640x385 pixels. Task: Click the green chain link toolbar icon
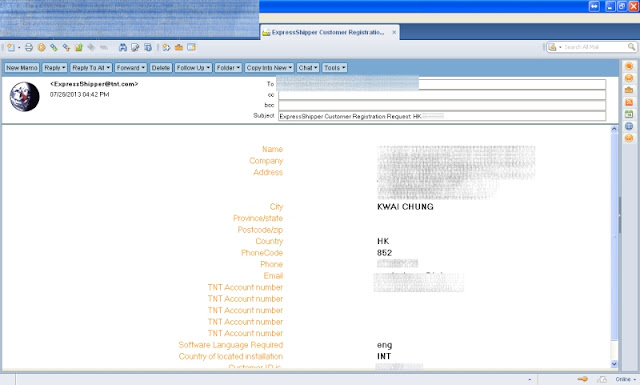coord(53,47)
